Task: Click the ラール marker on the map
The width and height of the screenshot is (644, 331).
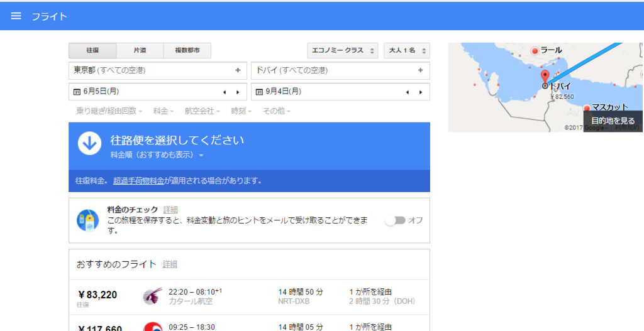Action: (x=535, y=51)
